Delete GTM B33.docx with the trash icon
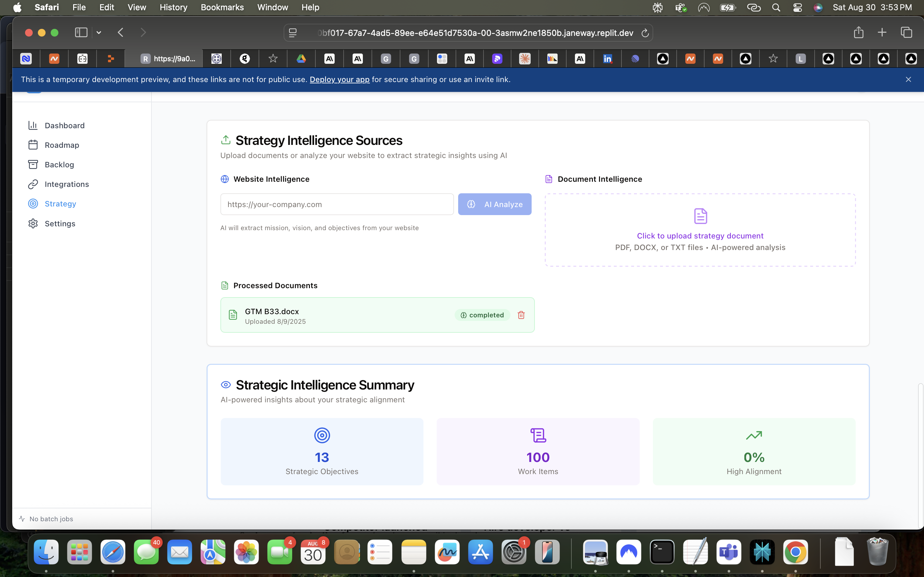The width and height of the screenshot is (924, 577). click(x=521, y=315)
